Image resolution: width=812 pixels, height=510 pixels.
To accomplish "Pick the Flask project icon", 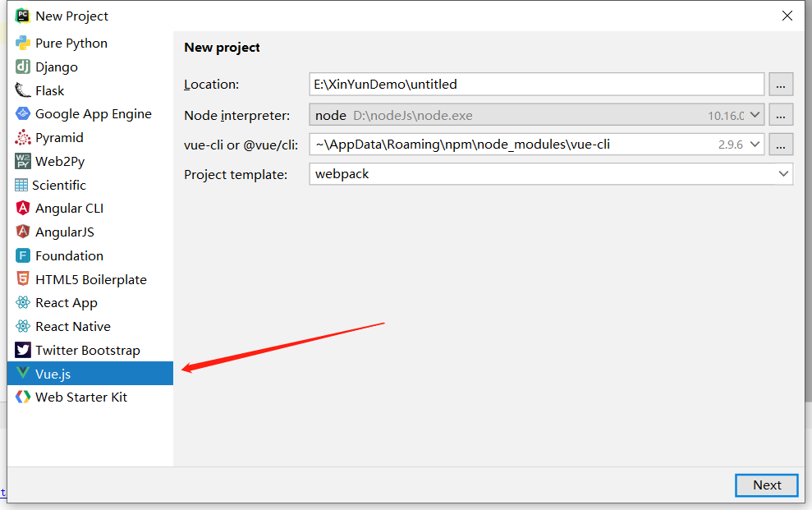I will coord(23,91).
